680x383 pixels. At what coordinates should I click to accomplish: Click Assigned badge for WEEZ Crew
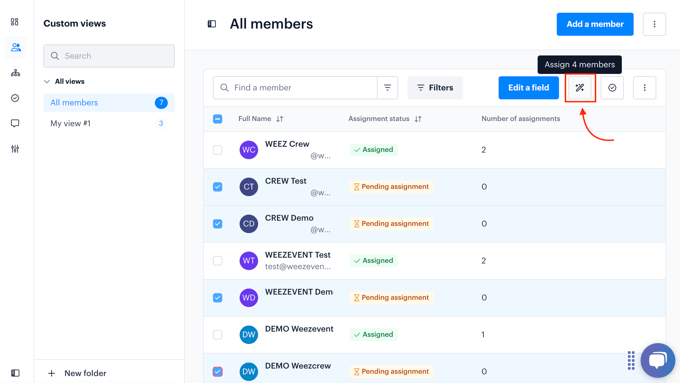374,150
